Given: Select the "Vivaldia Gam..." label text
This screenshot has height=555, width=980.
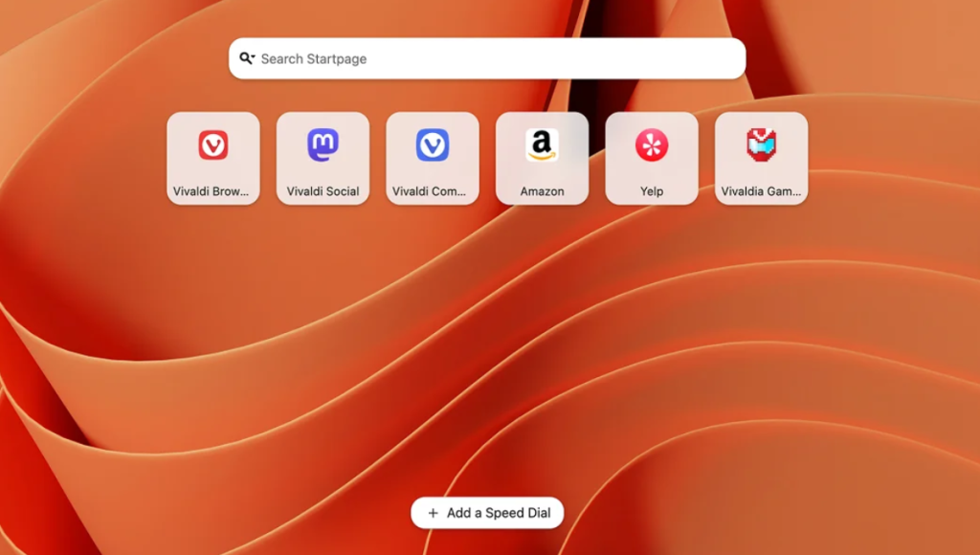Looking at the screenshot, I should click(761, 191).
